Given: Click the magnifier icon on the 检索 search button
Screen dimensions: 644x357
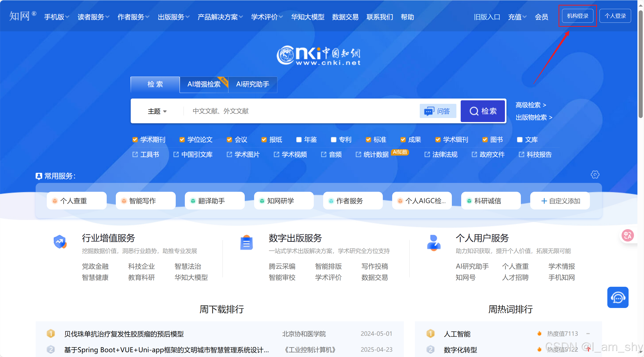Looking at the screenshot, I should point(474,111).
